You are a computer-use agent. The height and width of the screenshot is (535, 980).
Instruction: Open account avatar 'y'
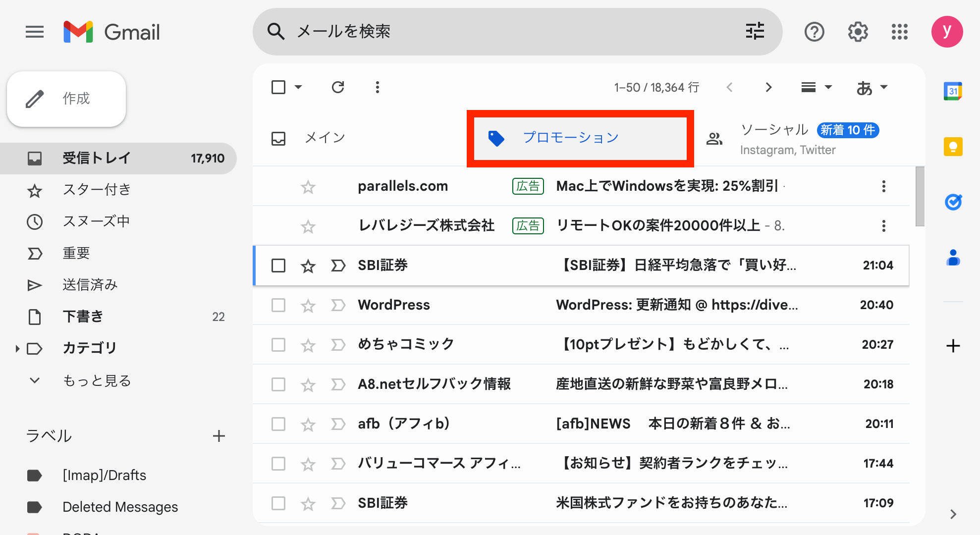tap(947, 32)
